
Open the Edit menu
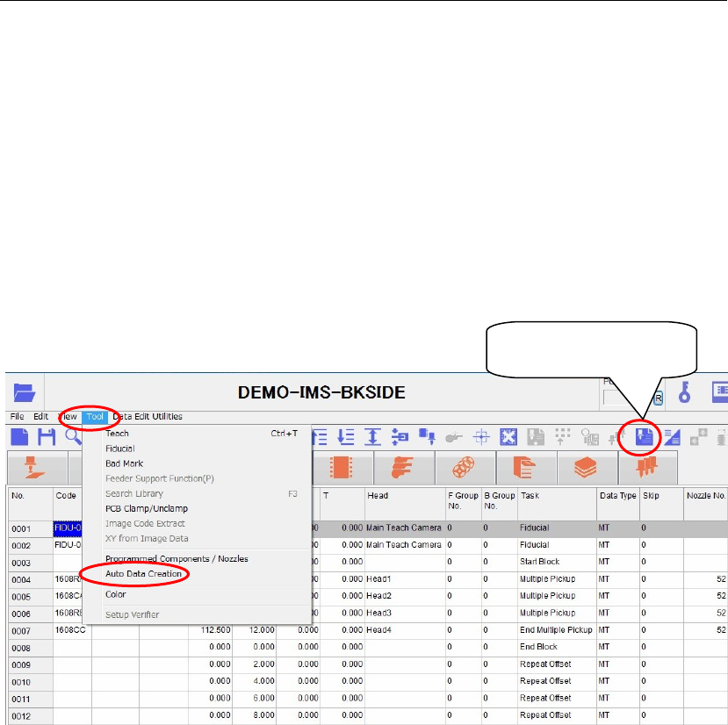(41, 416)
